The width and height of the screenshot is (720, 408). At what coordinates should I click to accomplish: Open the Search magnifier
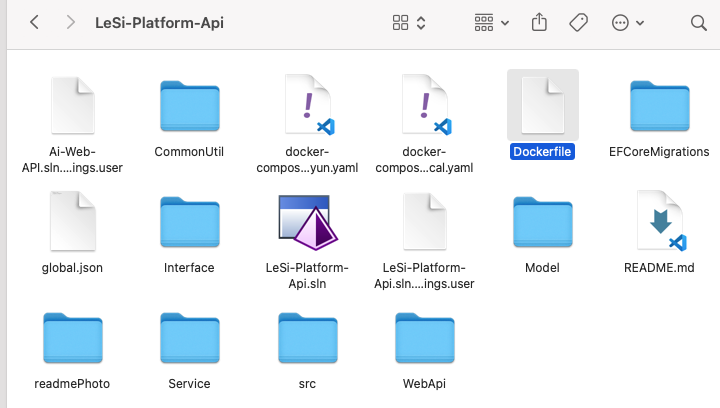pos(698,23)
